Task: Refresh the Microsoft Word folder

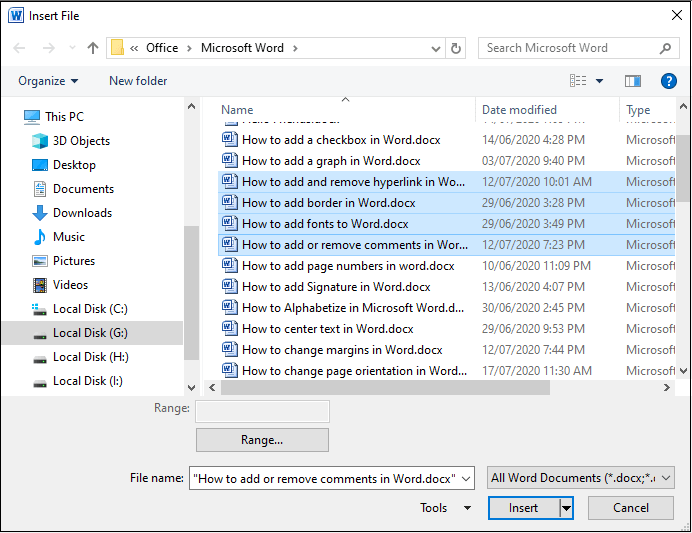Action: (455, 48)
